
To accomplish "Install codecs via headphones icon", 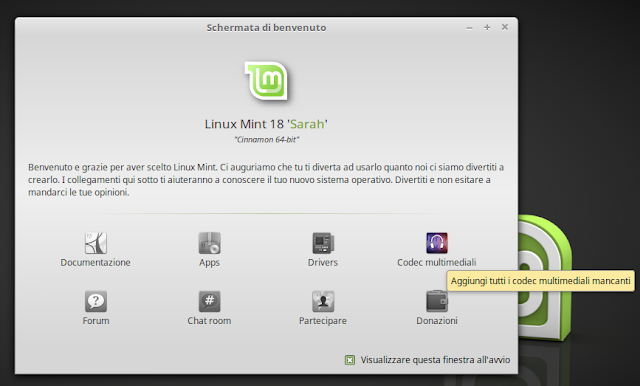I will pyautogui.click(x=437, y=243).
